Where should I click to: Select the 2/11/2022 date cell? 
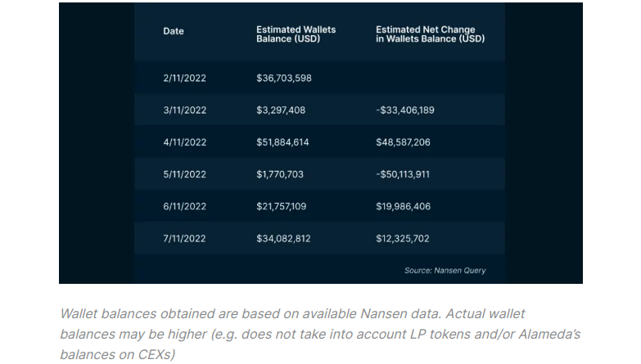(184, 78)
